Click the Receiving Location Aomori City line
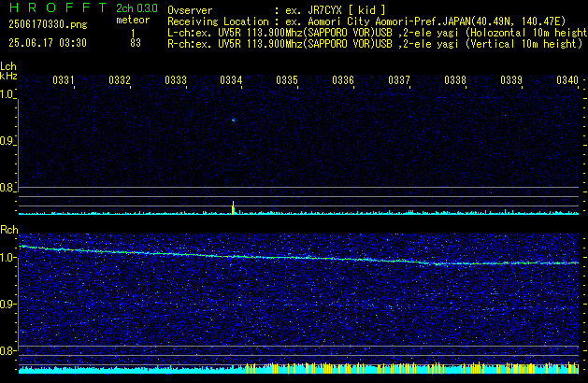The image size is (588, 383). point(366,21)
